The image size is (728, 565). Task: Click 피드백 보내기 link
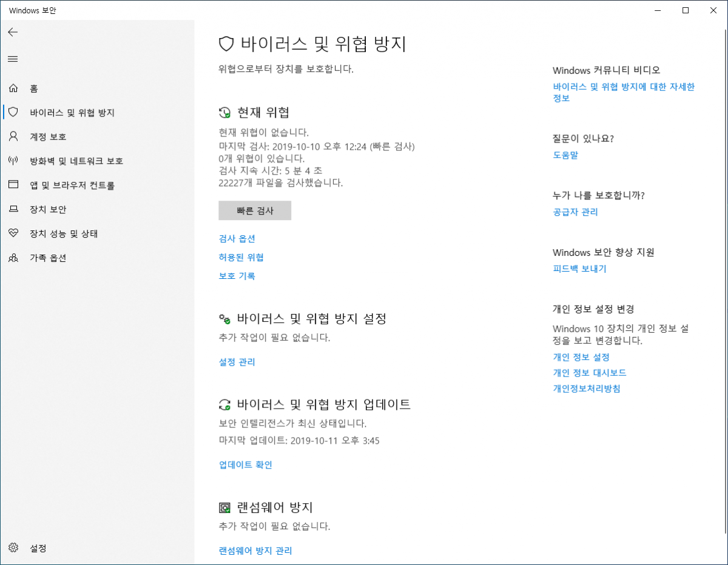(x=579, y=269)
